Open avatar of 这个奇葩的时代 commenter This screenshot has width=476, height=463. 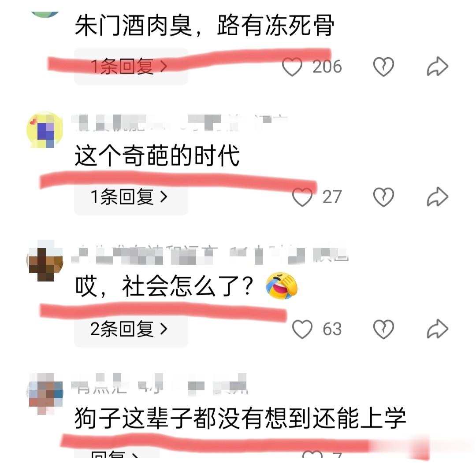(x=45, y=130)
